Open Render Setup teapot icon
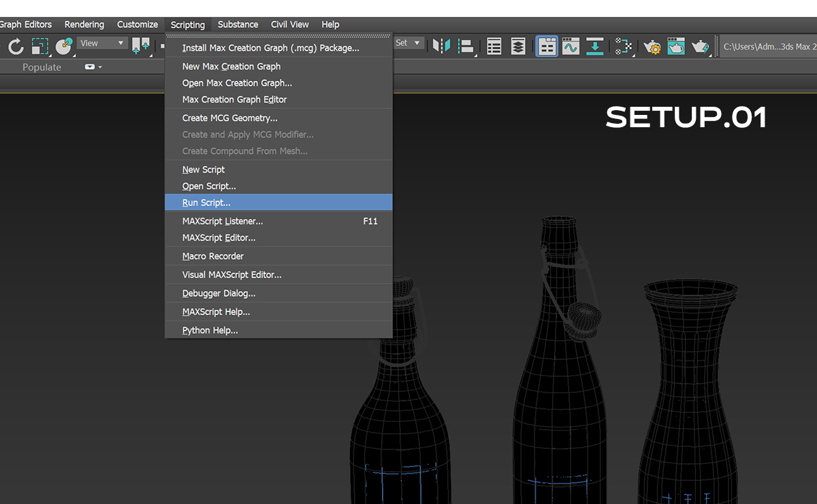Screen dimensions: 817x504 (652, 46)
